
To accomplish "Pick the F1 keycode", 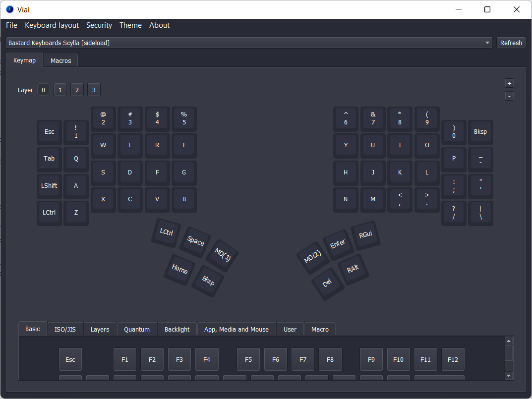I will [x=125, y=359].
